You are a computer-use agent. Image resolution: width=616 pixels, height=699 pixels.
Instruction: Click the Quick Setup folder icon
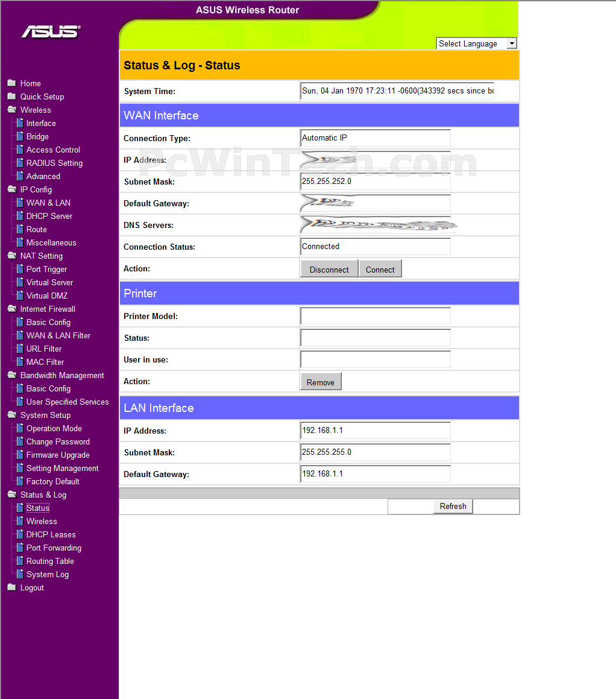coord(12,96)
